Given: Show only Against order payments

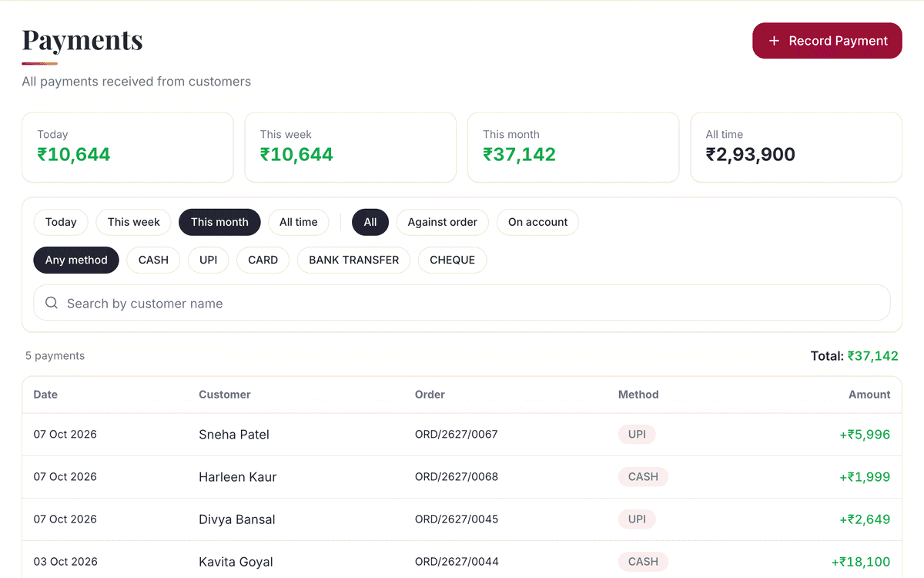Looking at the screenshot, I should pos(443,222).
